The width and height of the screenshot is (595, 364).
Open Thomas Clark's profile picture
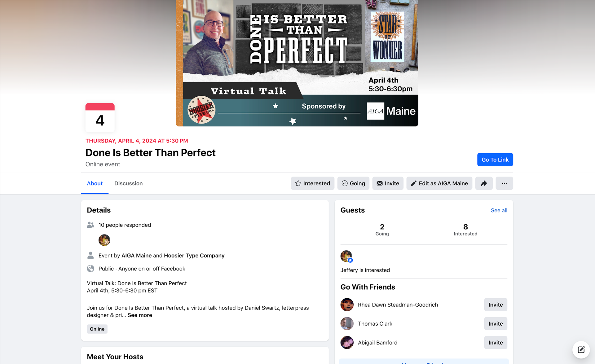pos(347,324)
